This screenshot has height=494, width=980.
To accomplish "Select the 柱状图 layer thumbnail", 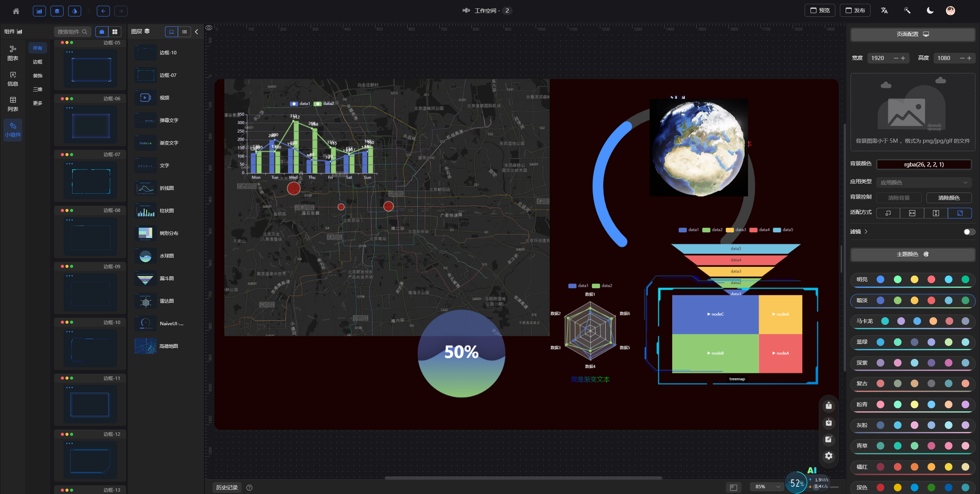I will click(145, 210).
